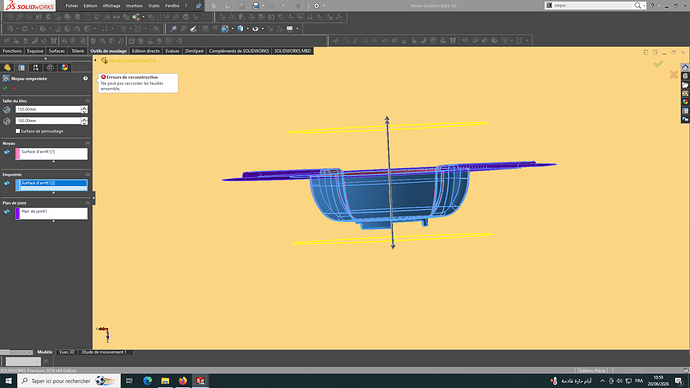This screenshot has height=388, width=690.
Task: Open the ConfigurationManager tab icon
Action: coord(36,67)
